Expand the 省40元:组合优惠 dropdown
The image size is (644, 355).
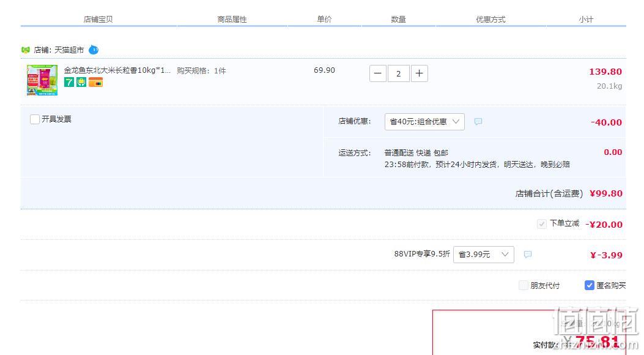click(x=424, y=122)
